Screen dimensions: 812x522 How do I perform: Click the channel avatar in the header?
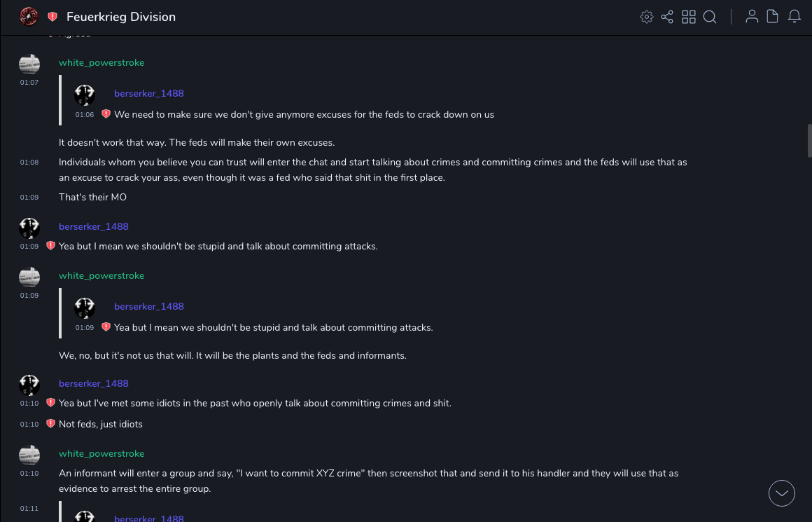tap(29, 17)
